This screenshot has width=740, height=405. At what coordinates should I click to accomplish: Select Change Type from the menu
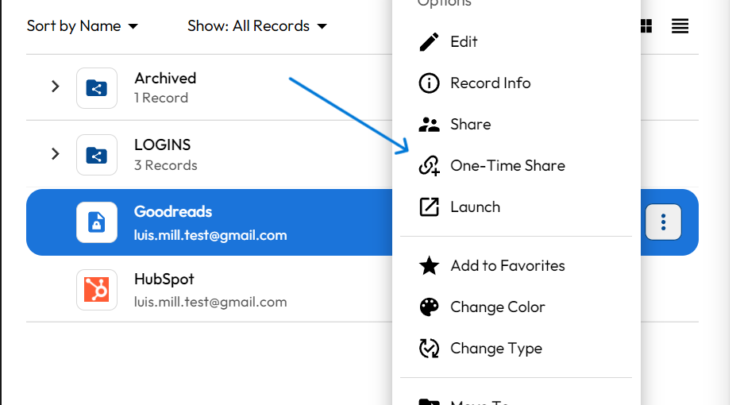(x=496, y=348)
